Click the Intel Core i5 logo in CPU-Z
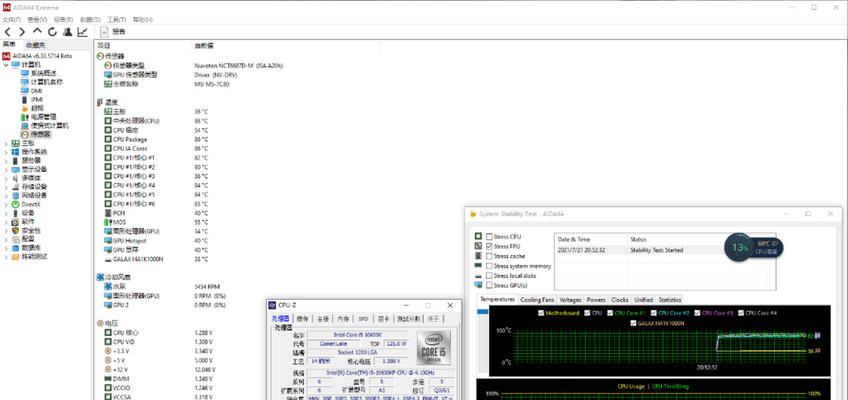Image resolution: width=848 pixels, height=400 pixels. pos(433,346)
